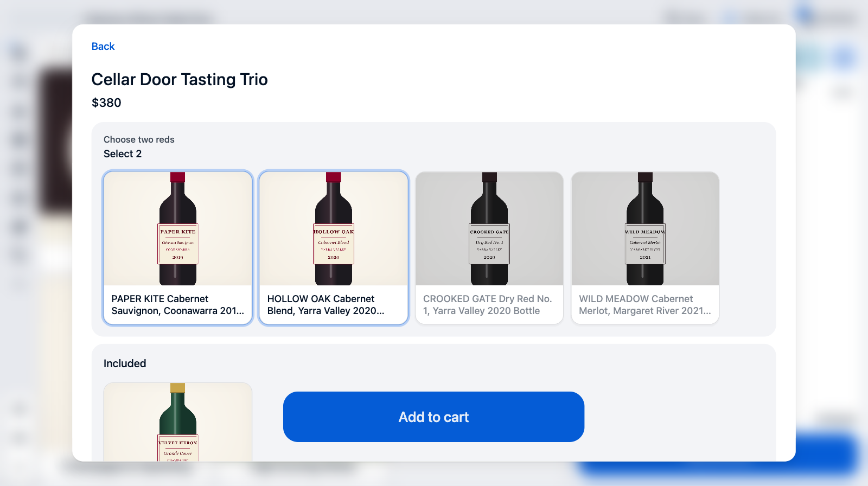Click the Included section heading
The width and height of the screenshot is (868, 486).
125,363
